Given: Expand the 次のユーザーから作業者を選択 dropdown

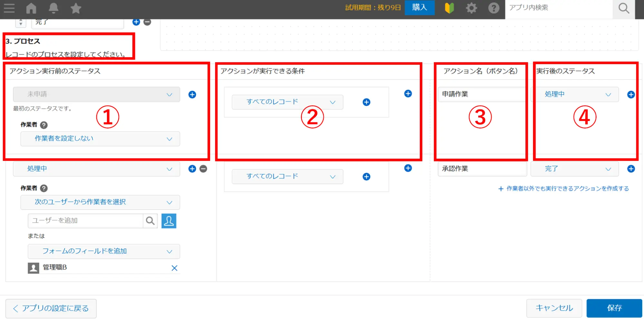Looking at the screenshot, I should pyautogui.click(x=100, y=202).
